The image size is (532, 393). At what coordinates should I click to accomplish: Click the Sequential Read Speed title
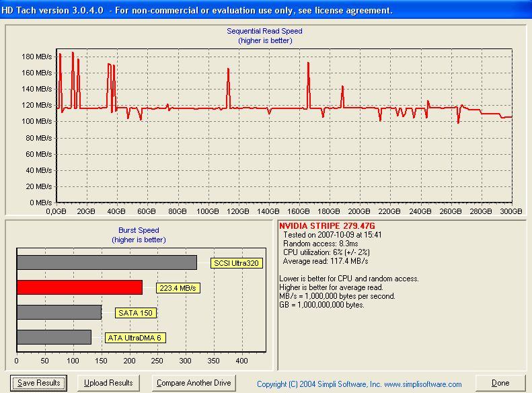coord(264,31)
